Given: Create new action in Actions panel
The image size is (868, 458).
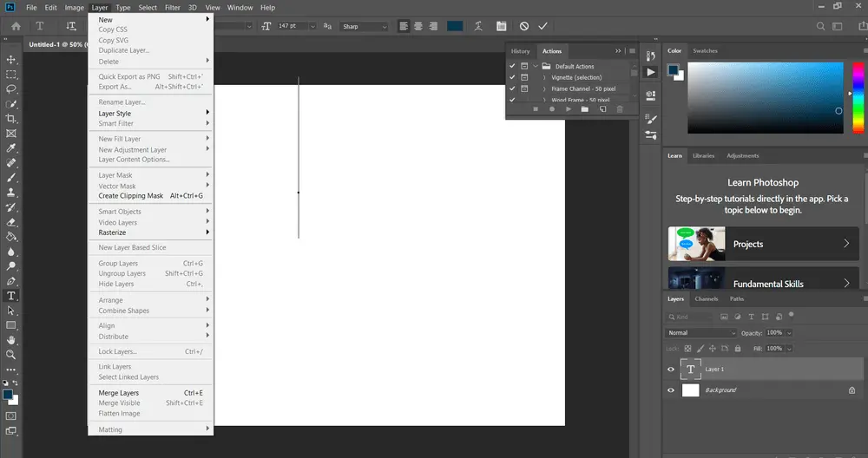Looking at the screenshot, I should tap(603, 109).
